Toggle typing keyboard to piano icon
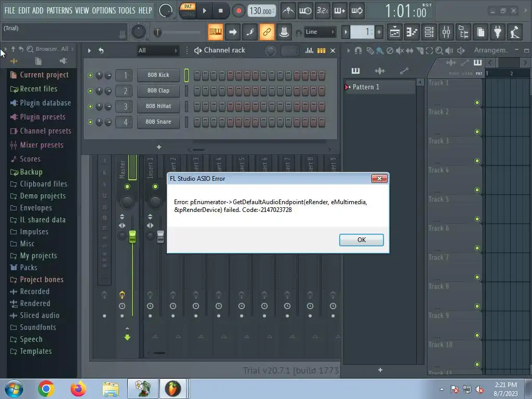Viewport: 532px width, 399px height. pyautogui.click(x=216, y=32)
